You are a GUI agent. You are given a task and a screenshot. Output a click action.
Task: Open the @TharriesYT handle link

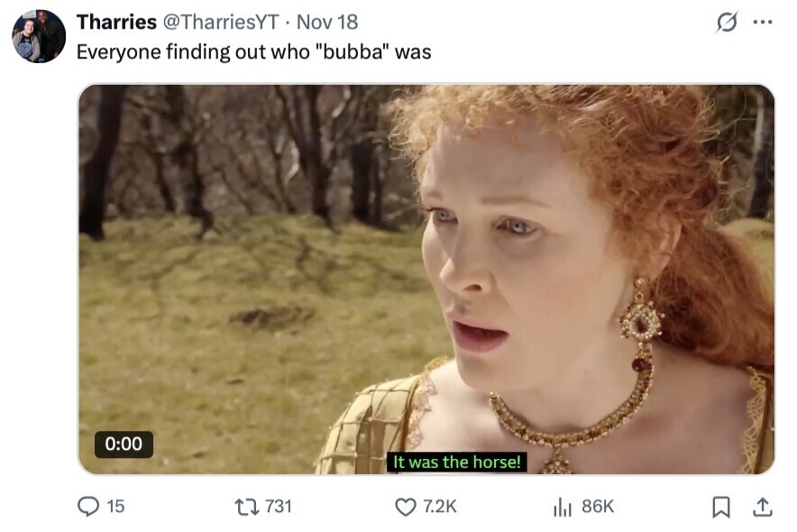(220, 22)
